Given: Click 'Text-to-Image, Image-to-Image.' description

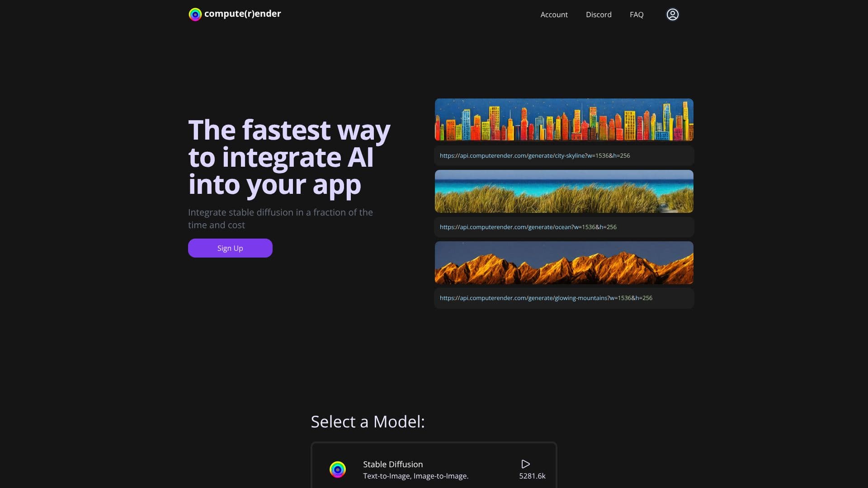Looking at the screenshot, I should (x=415, y=476).
